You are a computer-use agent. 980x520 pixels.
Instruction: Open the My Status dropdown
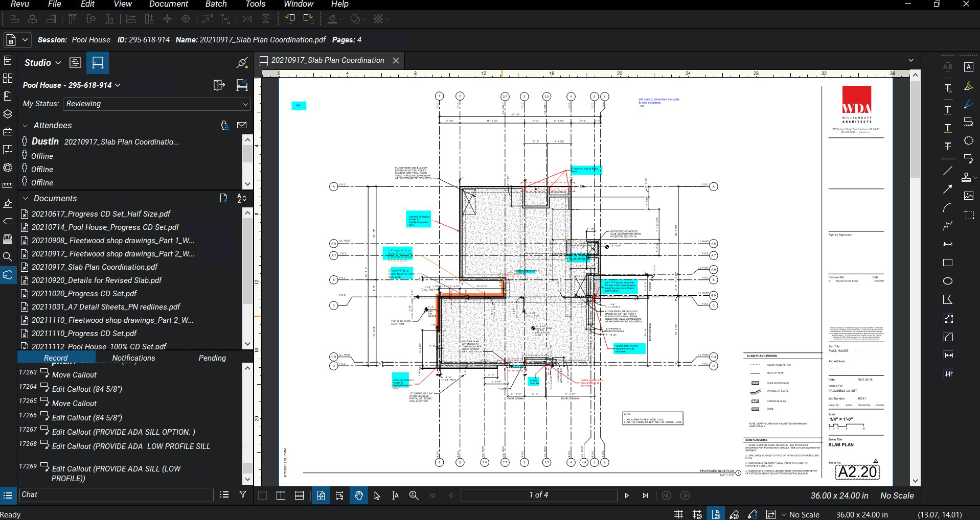(x=245, y=104)
